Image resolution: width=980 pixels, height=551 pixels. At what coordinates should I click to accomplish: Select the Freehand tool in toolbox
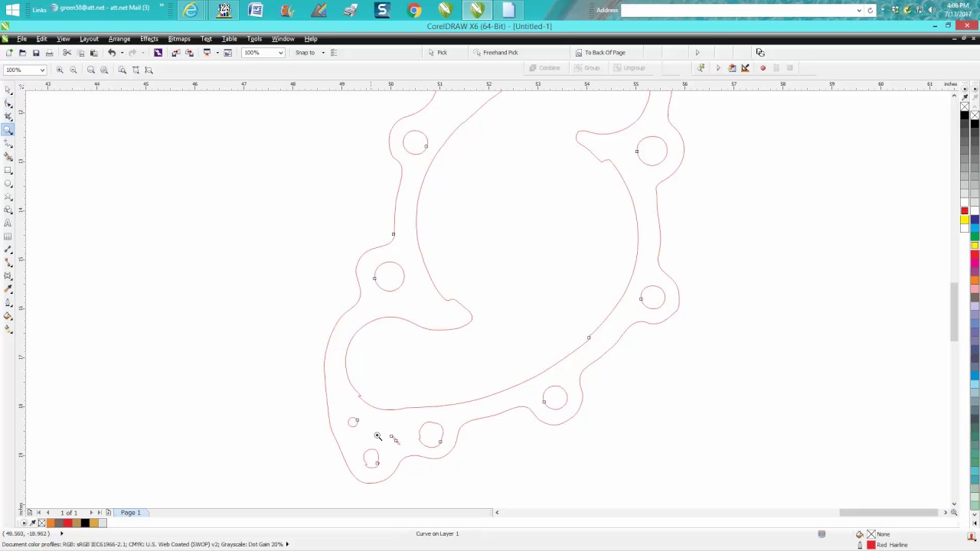8,143
